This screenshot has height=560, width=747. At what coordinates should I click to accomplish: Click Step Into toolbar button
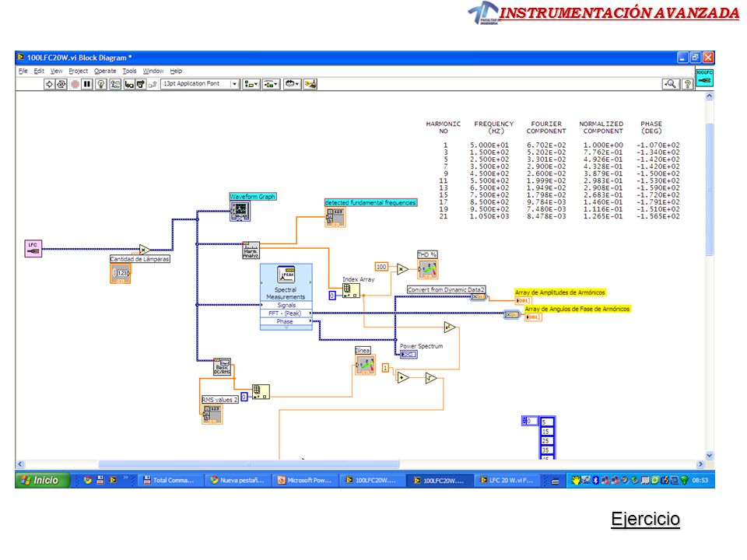pyautogui.click(x=129, y=84)
